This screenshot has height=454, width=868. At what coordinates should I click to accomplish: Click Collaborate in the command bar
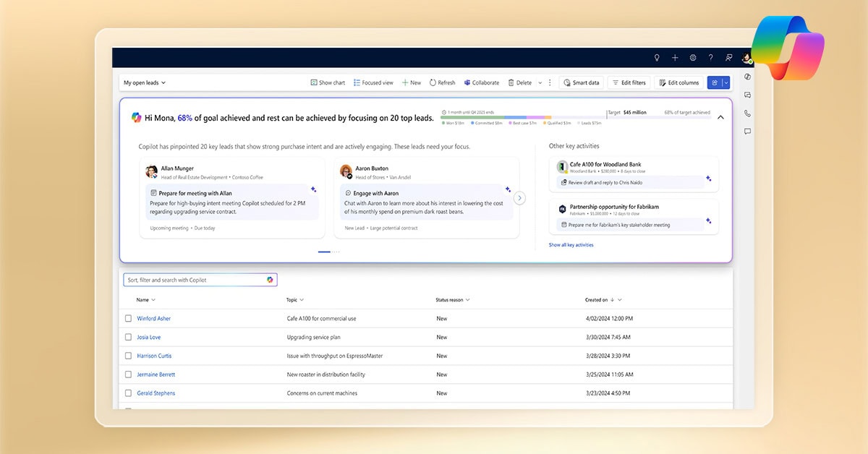coord(482,82)
